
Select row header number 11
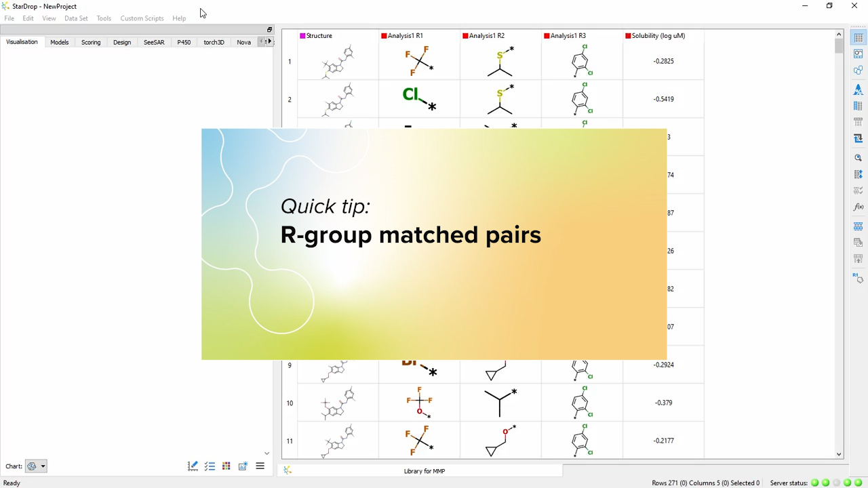point(290,441)
